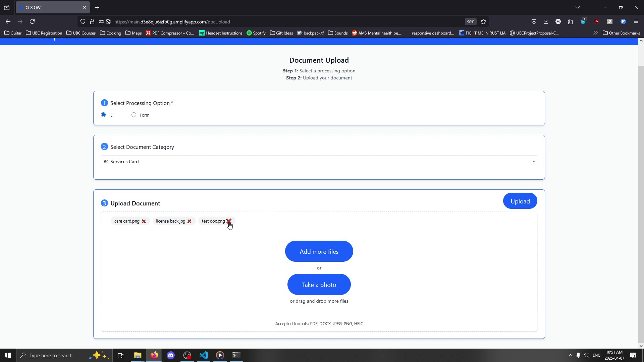Select the ID processing option
This screenshot has height=362, width=644.
[x=103, y=115]
